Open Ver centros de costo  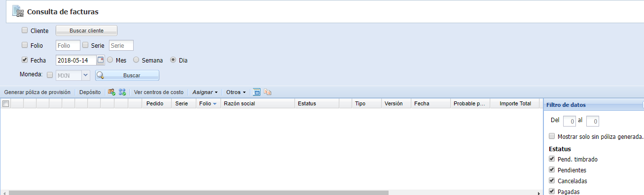[159, 92]
